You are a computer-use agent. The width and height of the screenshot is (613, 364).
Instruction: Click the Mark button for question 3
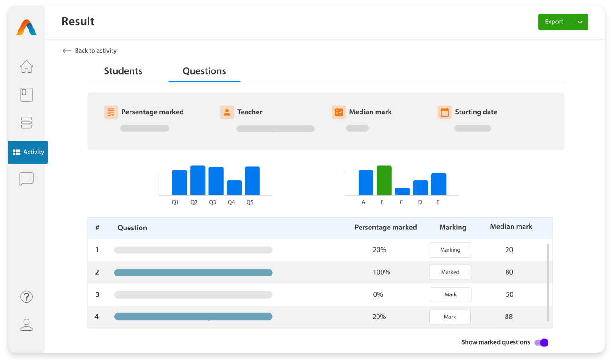(x=450, y=294)
